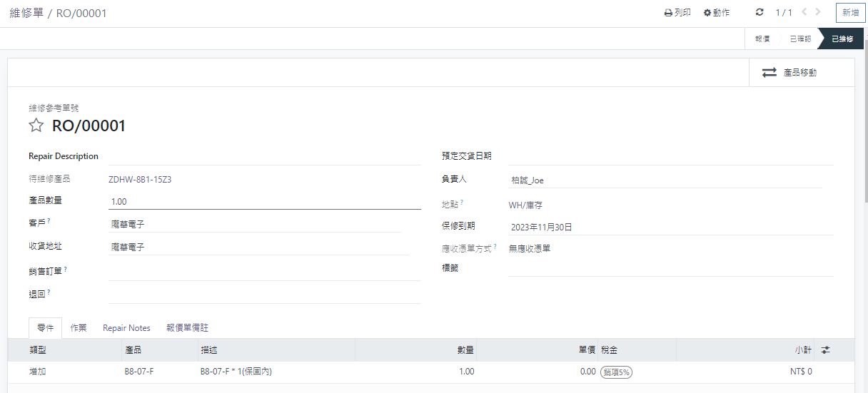Open column settings icon in table header

click(x=826, y=350)
